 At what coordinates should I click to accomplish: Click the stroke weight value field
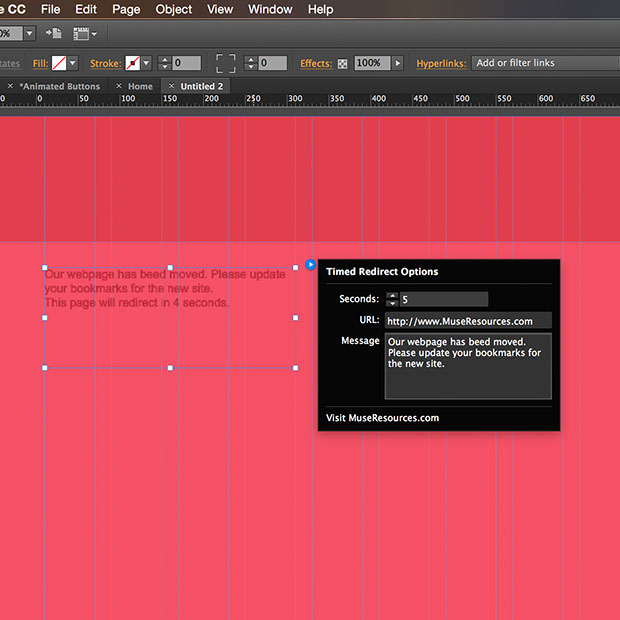(x=187, y=63)
